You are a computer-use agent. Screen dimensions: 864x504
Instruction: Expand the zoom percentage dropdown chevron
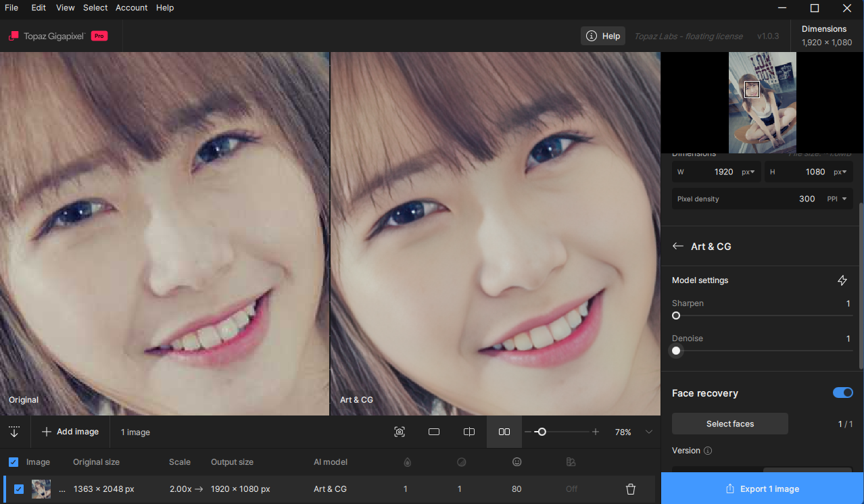649,432
